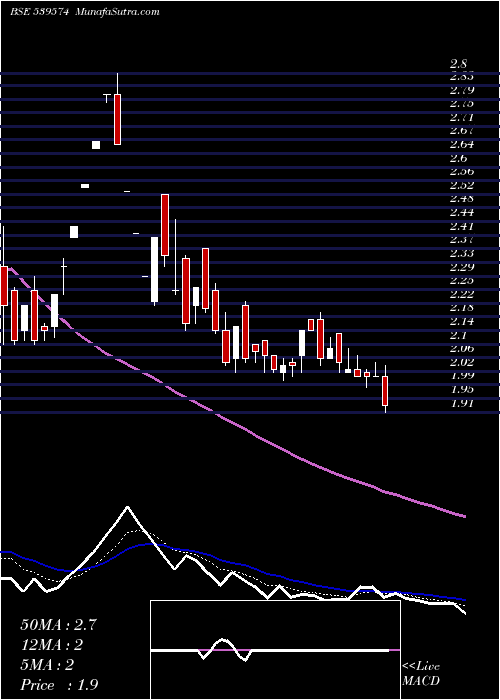Click the 2.6 price axis label
500x700 pixels.
tap(458, 158)
